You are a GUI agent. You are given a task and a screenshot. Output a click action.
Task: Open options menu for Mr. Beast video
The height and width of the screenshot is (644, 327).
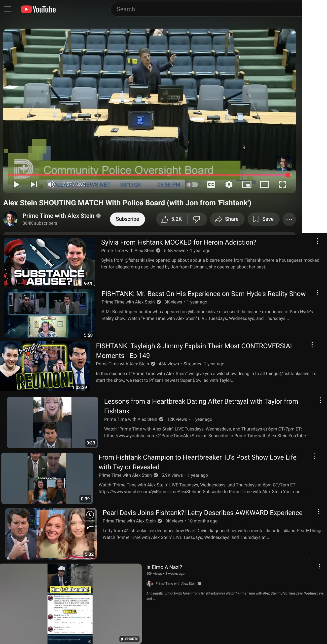(x=318, y=293)
